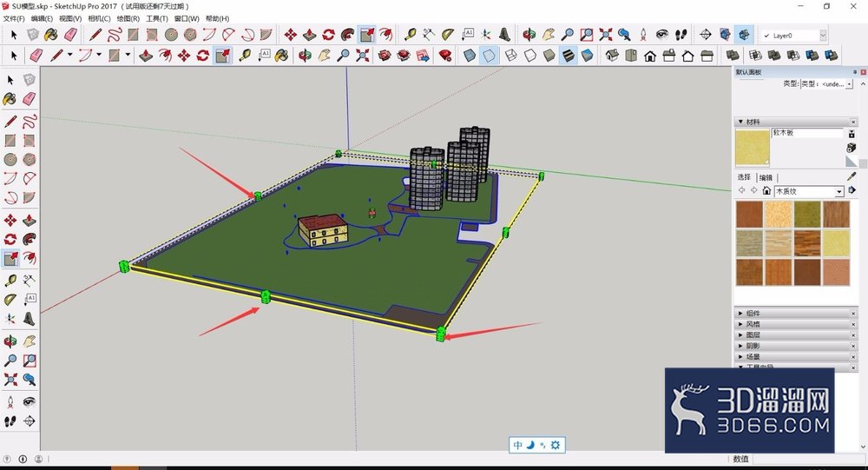Click the current material preview thumbnail
The image size is (868, 470).
tap(753, 148)
